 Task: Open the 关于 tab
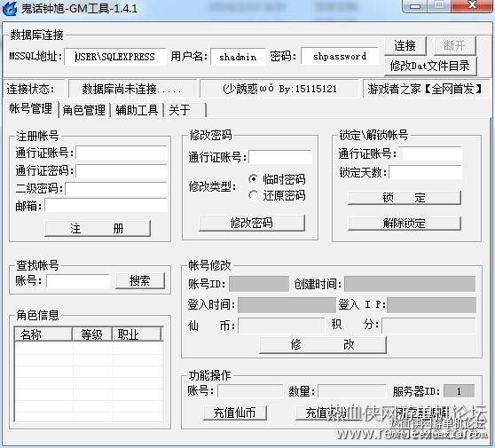(x=185, y=110)
